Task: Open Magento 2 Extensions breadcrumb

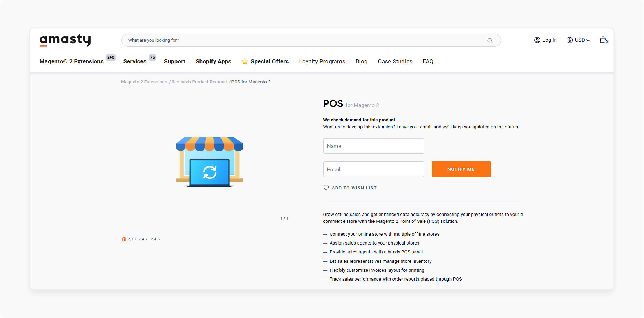Action: 144,82
